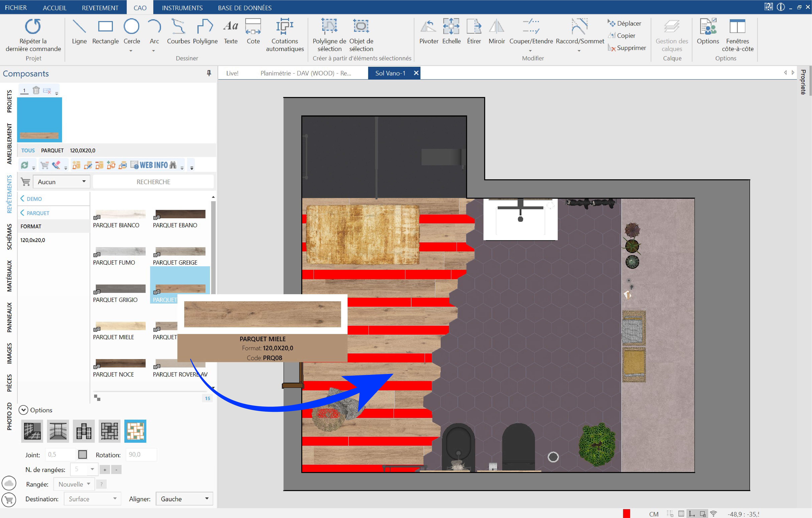This screenshot has height=518, width=812.
Task: Open the Aucun cart dropdown
Action: tap(62, 182)
